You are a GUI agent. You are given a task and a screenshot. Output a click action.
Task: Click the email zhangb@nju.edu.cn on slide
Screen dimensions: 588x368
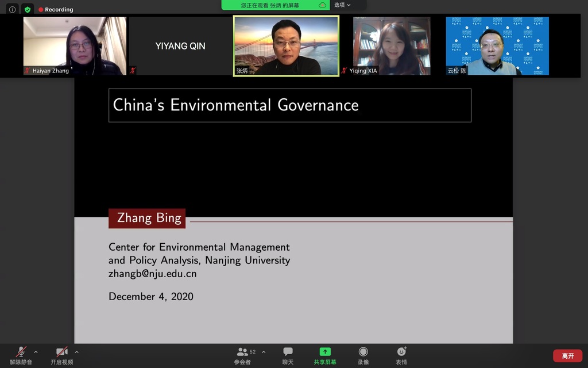153,274
